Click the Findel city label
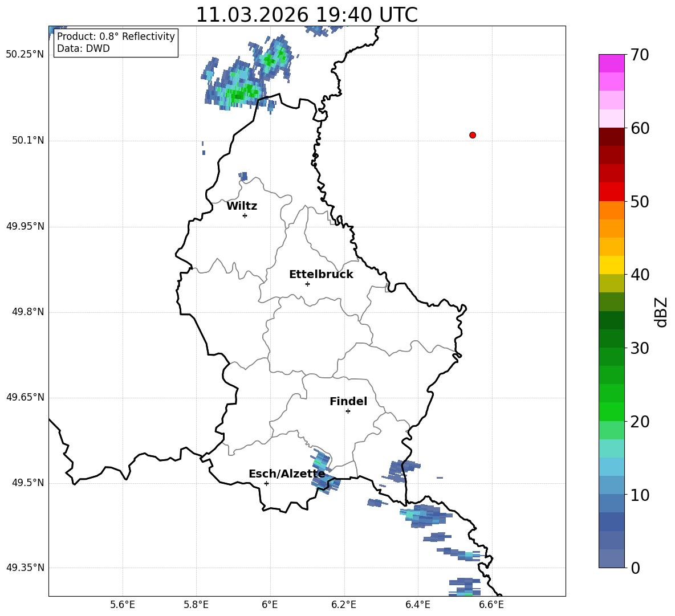The height and width of the screenshot is (616, 675). point(348,401)
